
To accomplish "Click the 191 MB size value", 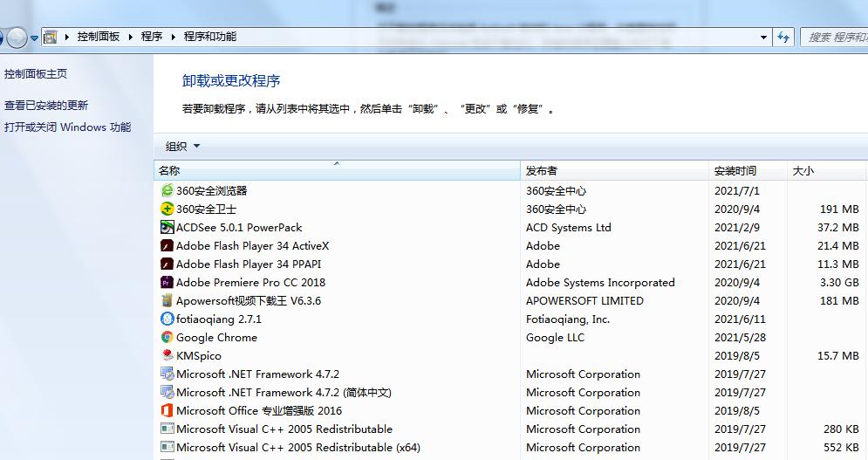I will pos(839,209).
